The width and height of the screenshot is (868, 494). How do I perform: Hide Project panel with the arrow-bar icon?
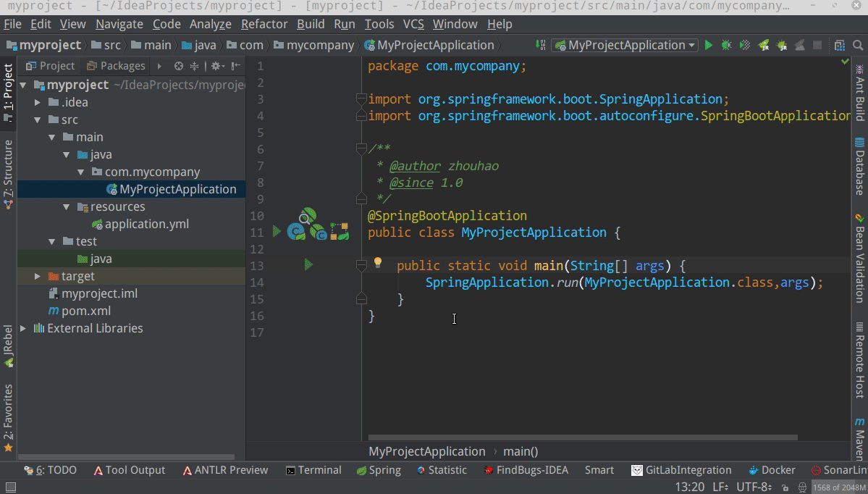(x=236, y=66)
